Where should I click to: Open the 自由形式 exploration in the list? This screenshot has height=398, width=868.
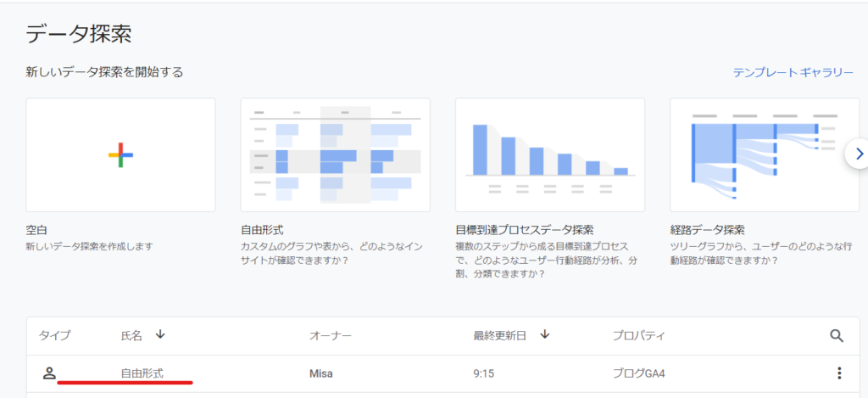point(142,373)
